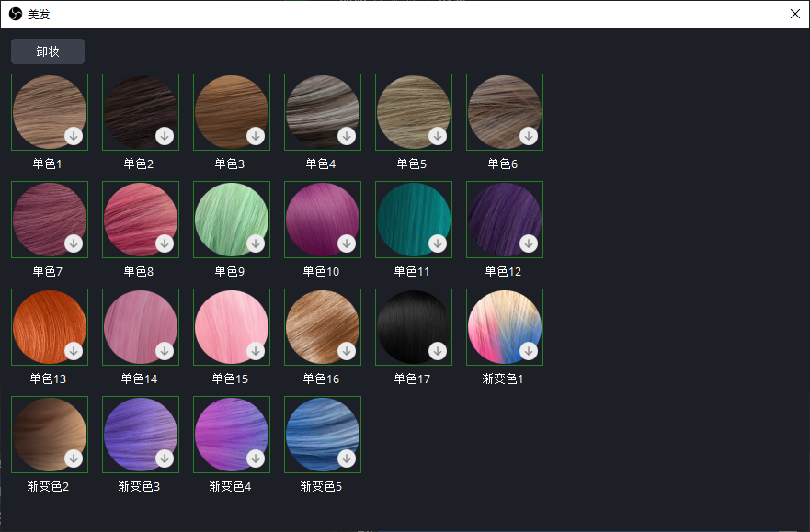
Task: Select the 单色15 pink hair color
Action: pos(231,326)
